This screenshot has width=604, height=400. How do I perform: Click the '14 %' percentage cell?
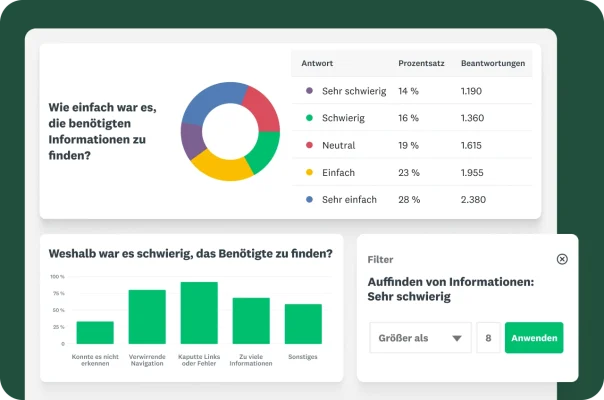click(408, 91)
